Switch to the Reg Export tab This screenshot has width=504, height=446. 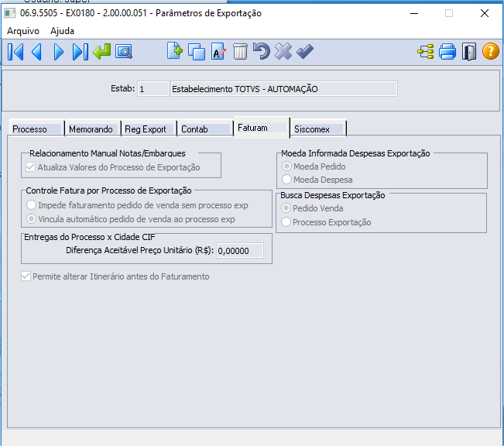pyautogui.click(x=149, y=129)
